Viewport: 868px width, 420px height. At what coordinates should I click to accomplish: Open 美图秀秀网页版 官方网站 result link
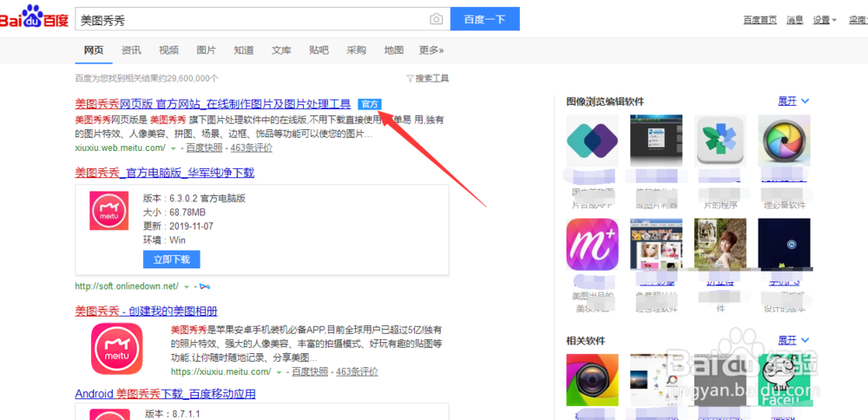214,104
